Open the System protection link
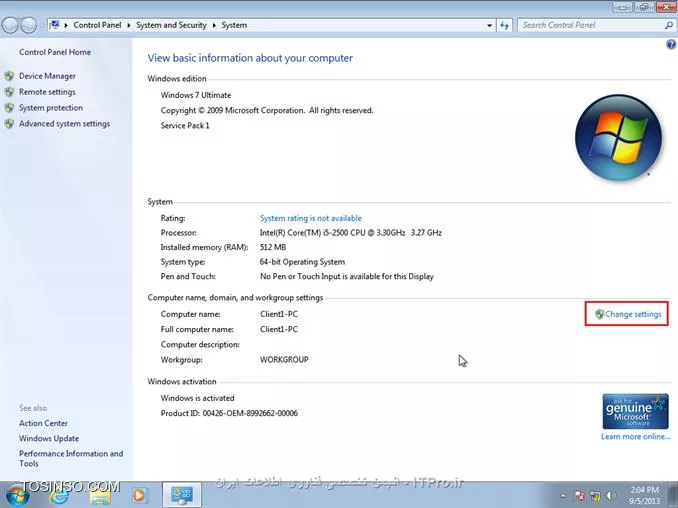 click(x=51, y=108)
